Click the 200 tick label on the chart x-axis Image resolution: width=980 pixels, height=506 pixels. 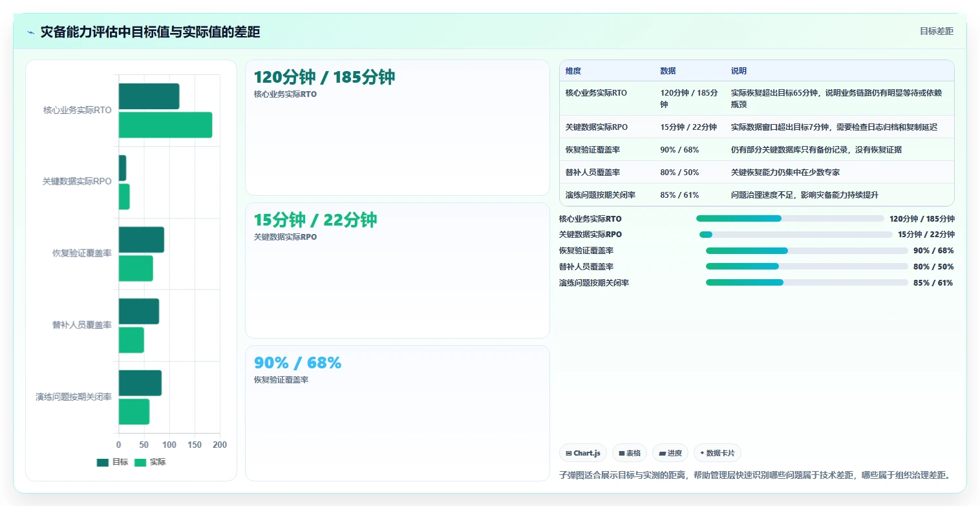pyautogui.click(x=220, y=445)
